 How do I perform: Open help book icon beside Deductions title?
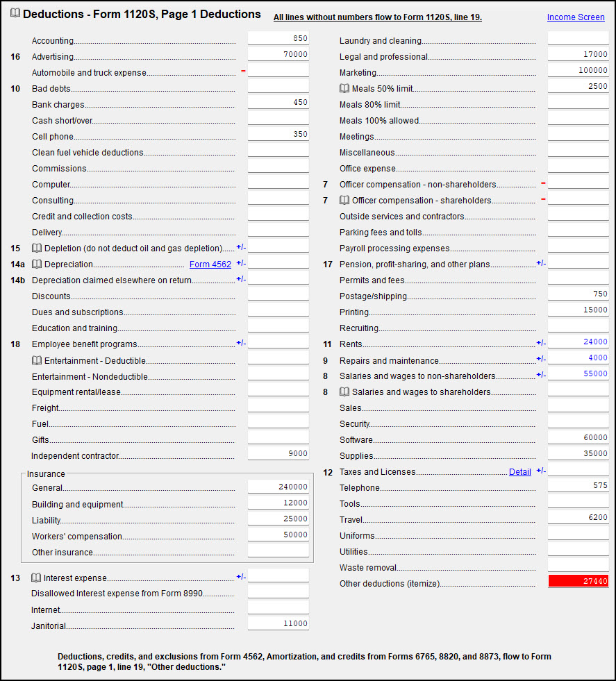15,13
